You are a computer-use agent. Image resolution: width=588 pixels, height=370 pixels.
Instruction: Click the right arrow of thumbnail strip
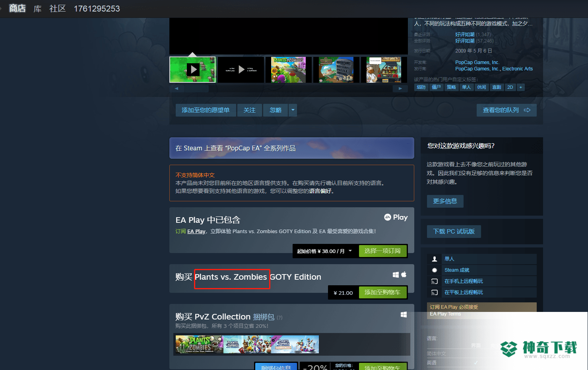400,88
